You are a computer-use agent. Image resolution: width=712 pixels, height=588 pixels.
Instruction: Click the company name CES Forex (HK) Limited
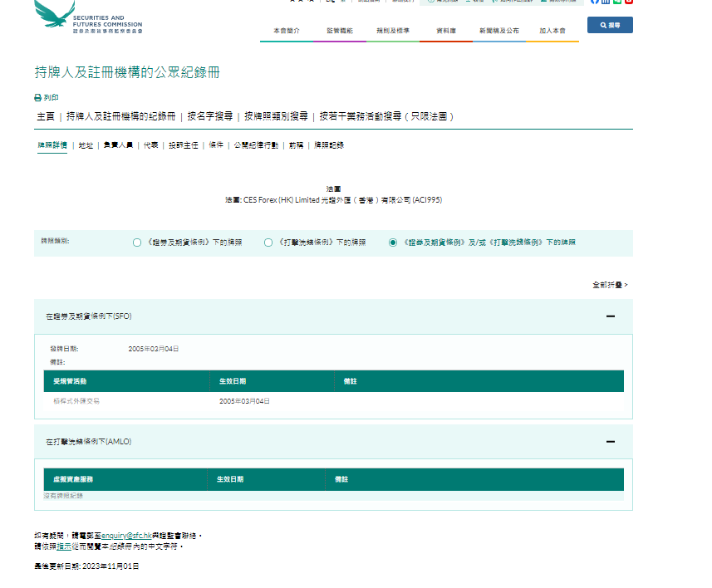pos(282,200)
